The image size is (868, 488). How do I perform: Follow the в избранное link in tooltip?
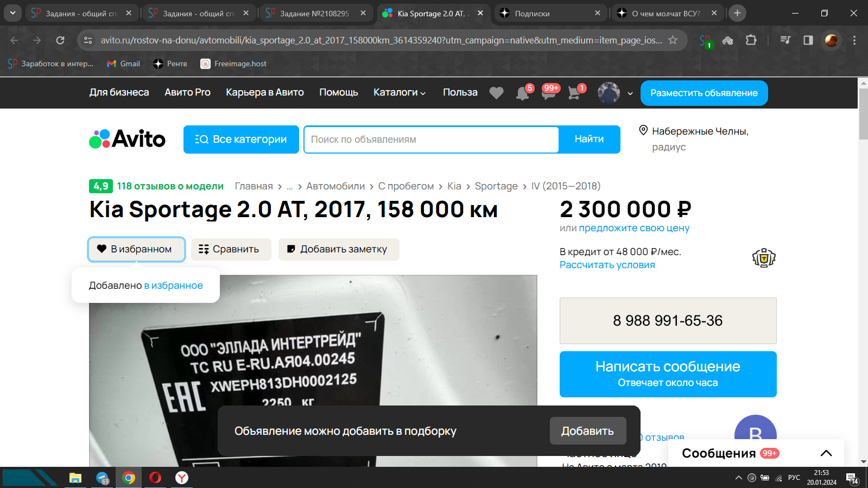pos(174,286)
